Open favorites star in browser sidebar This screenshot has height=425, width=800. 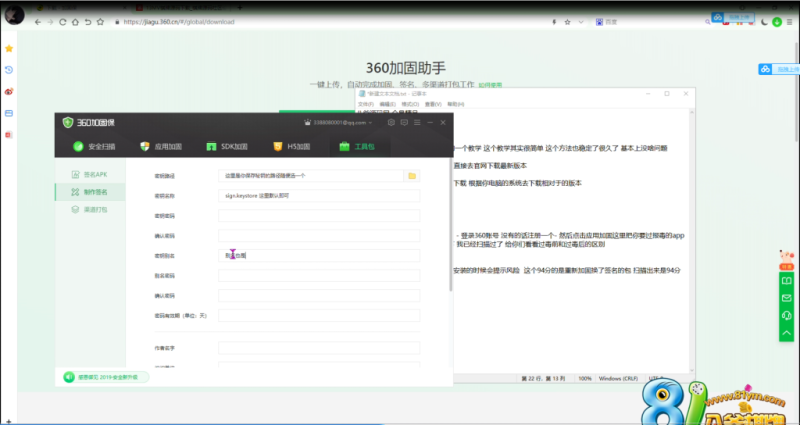click(9, 48)
